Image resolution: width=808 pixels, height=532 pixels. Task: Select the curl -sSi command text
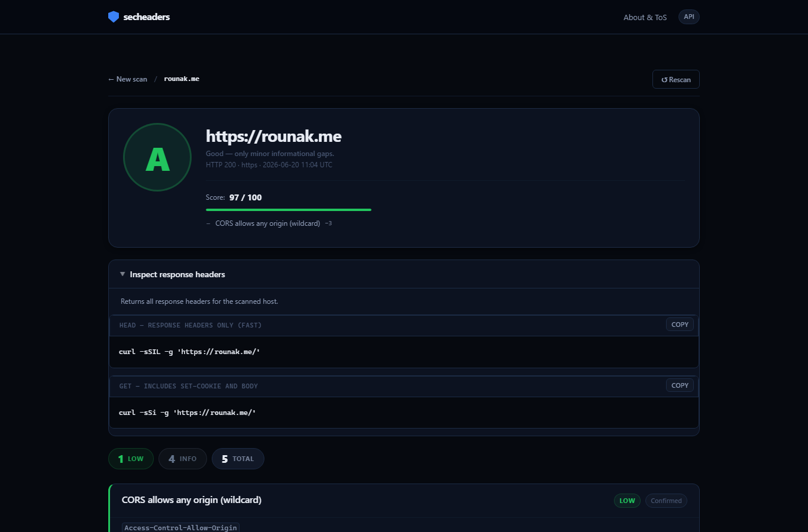(188, 413)
